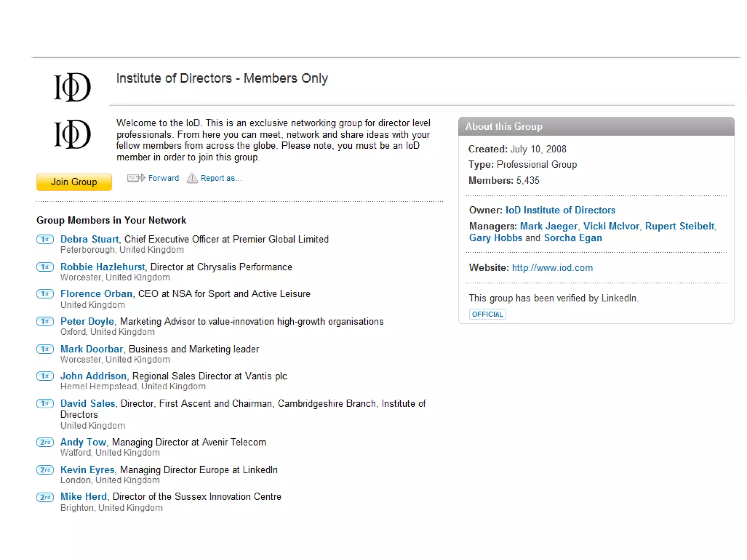This screenshot has width=747, height=560.
Task: Click the IoD logo beside the welcome text
Action: click(x=72, y=135)
